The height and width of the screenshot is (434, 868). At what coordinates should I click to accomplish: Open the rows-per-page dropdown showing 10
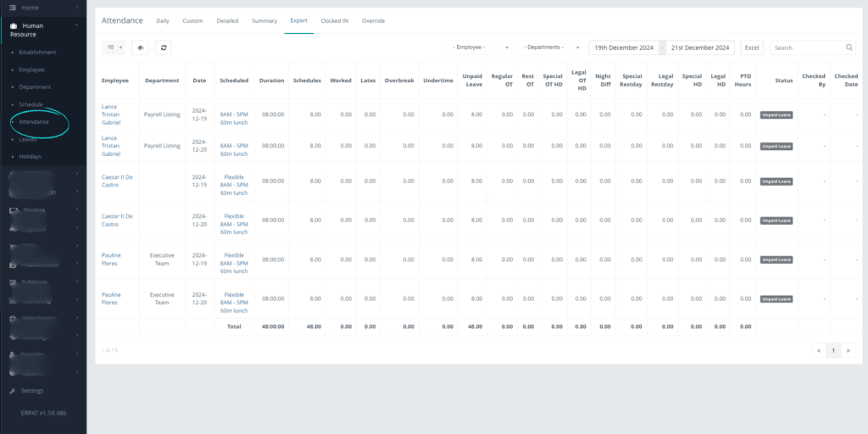(114, 47)
